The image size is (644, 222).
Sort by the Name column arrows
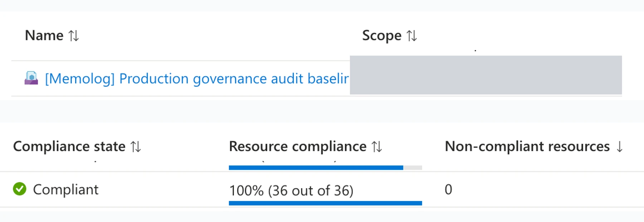[74, 36]
